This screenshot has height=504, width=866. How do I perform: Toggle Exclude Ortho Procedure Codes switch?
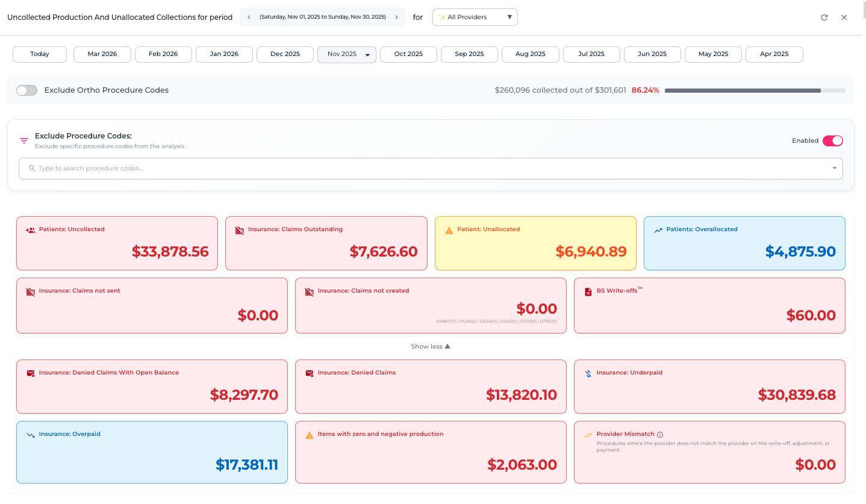(26, 90)
